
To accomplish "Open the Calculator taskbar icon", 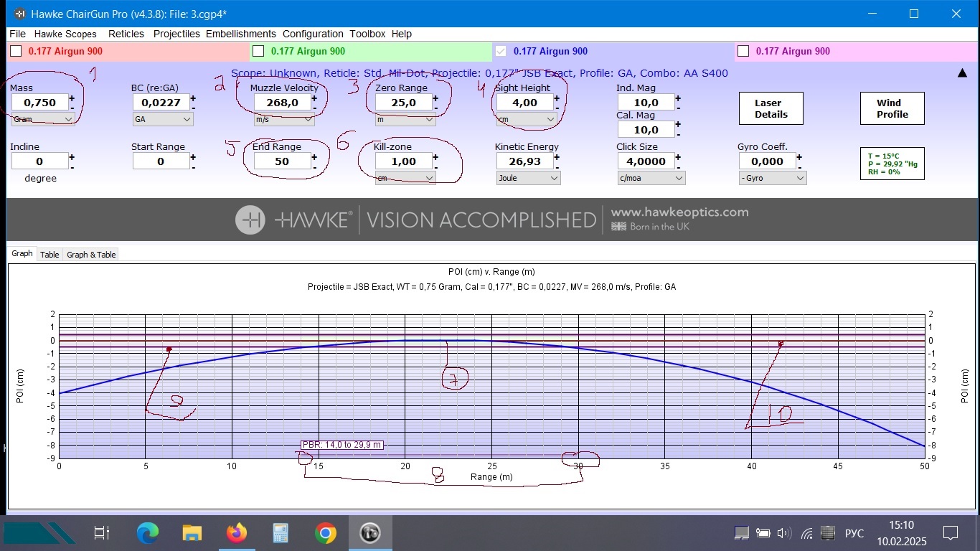I will click(x=281, y=533).
